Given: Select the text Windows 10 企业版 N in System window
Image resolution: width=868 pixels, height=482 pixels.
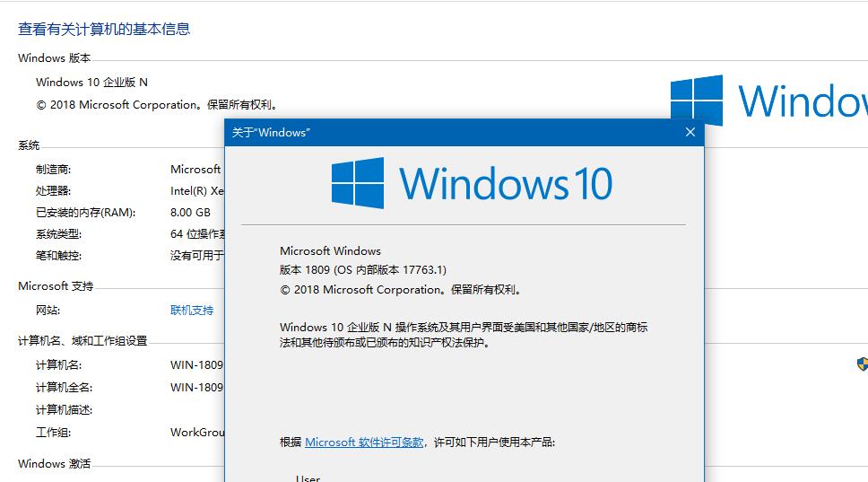Looking at the screenshot, I should coord(91,82).
